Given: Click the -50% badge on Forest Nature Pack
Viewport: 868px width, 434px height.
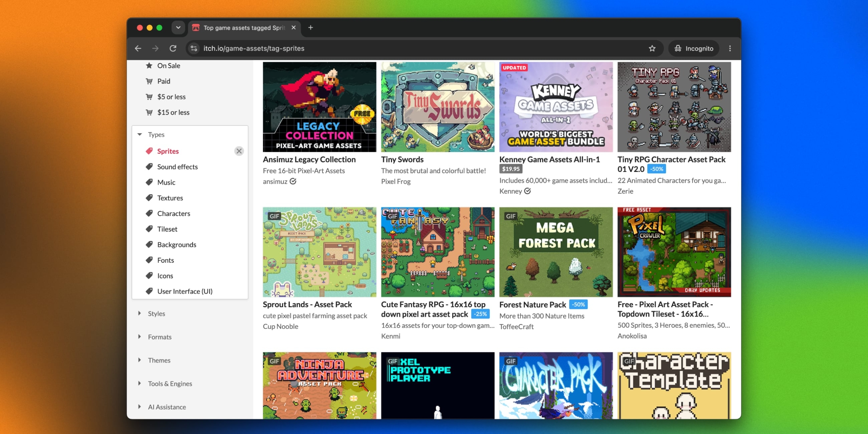Looking at the screenshot, I should click(578, 305).
